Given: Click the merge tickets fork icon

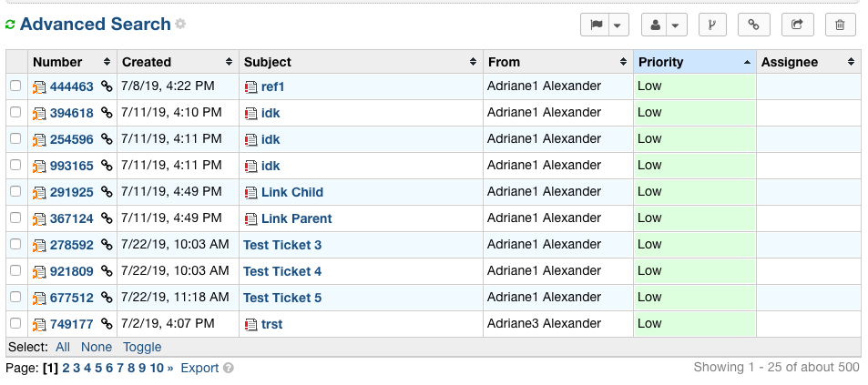Looking at the screenshot, I should (x=711, y=25).
